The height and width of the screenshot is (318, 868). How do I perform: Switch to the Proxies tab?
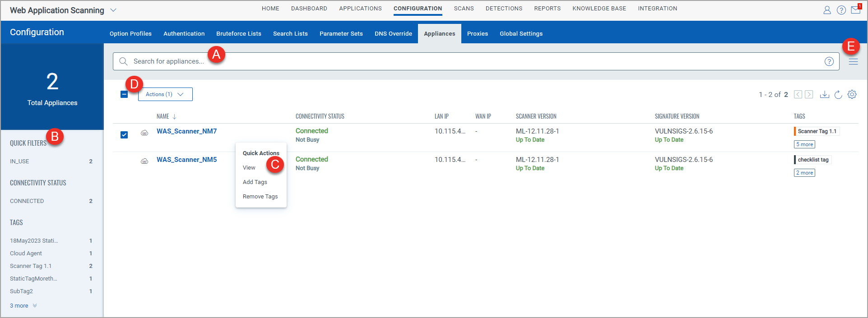pos(478,33)
